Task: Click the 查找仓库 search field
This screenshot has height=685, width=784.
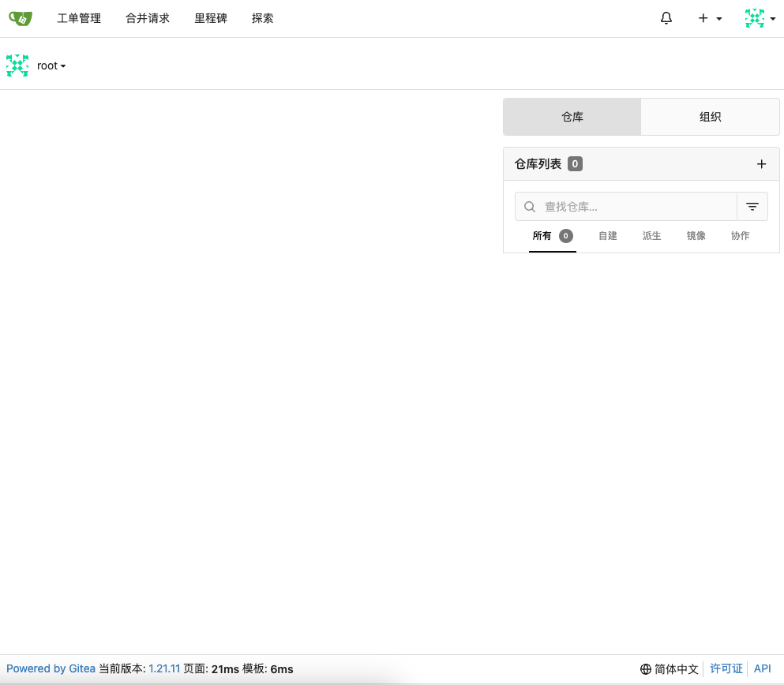Action: point(636,207)
